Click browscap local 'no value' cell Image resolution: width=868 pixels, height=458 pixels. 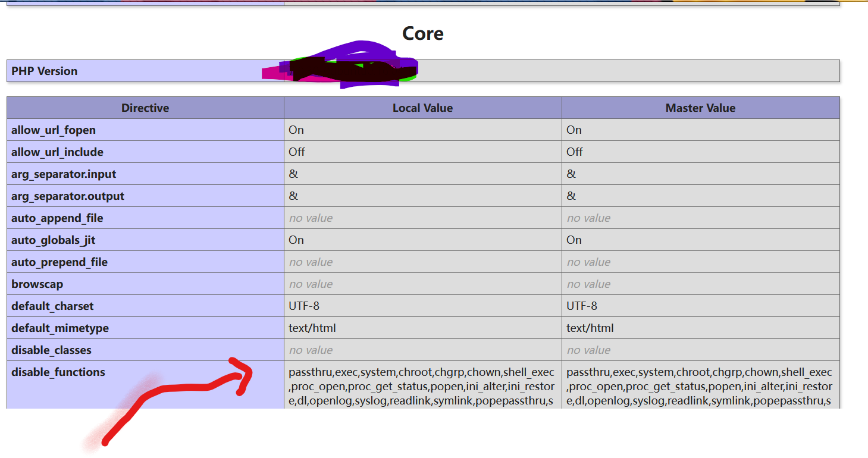point(423,284)
